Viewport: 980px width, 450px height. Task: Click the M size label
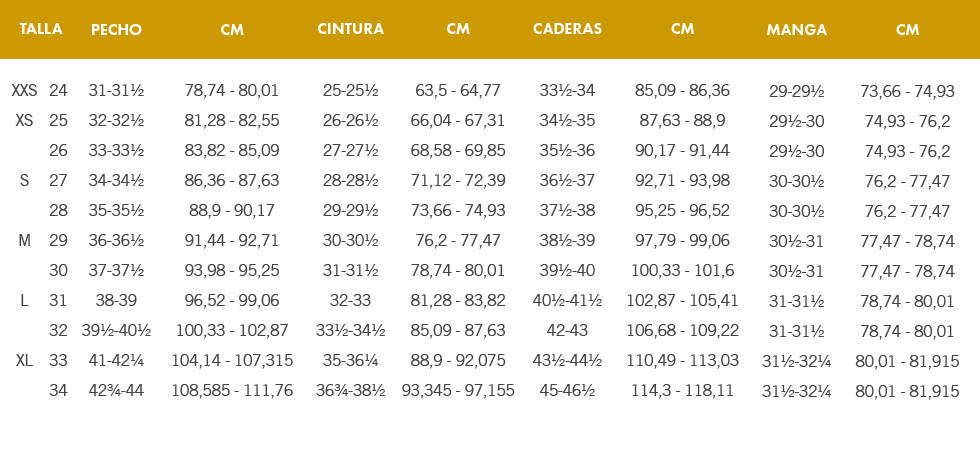24,241
